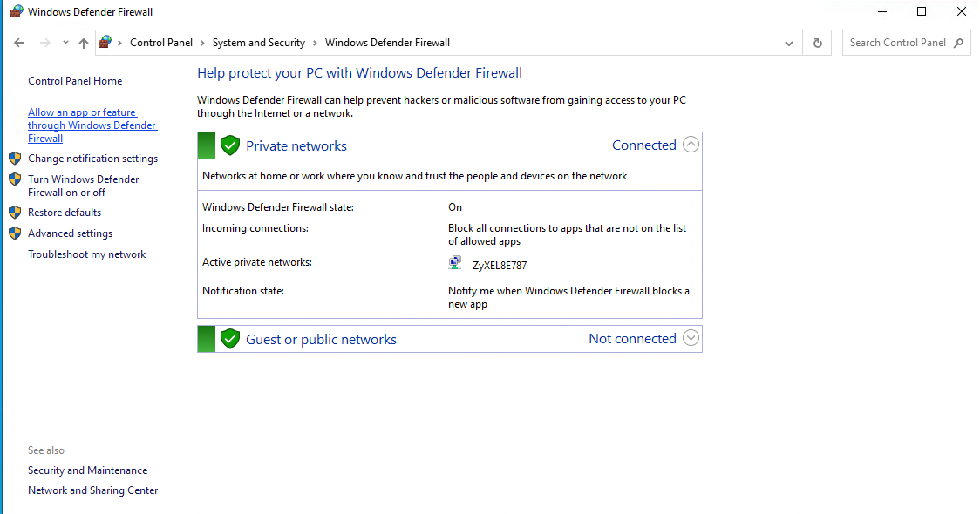Expand the Guest or public networks section
Screen dimensions: 980x514
[691, 338]
